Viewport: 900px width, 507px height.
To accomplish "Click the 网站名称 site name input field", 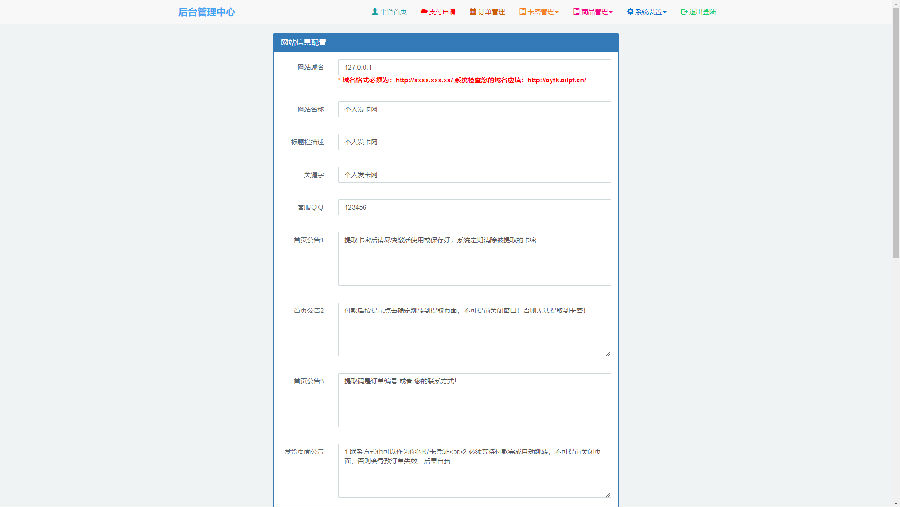I will 475,109.
